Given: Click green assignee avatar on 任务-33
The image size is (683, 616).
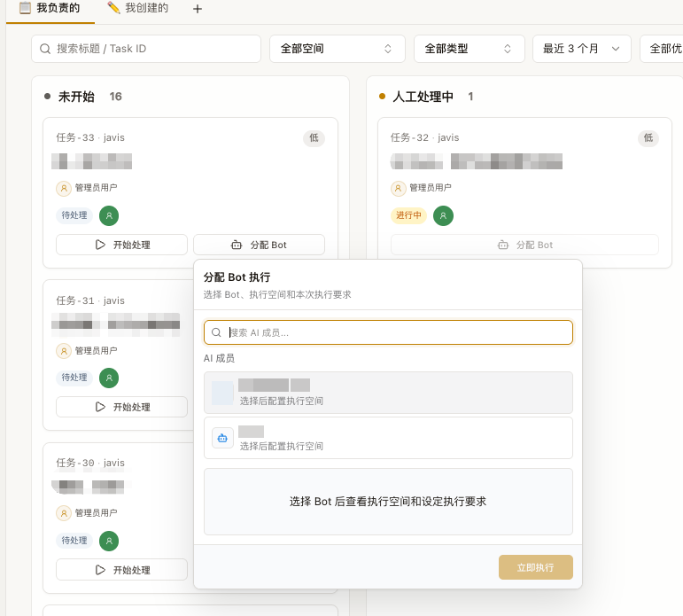Looking at the screenshot, I should tap(109, 215).
